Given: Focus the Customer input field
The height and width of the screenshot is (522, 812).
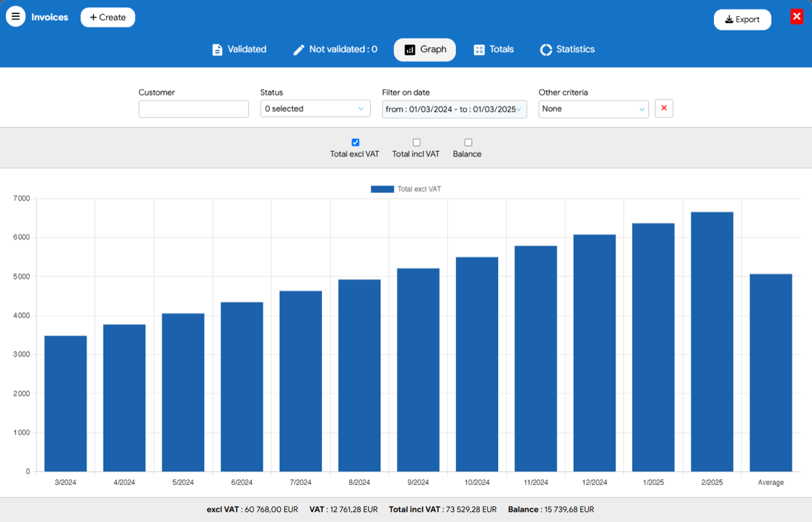Looking at the screenshot, I should (x=194, y=109).
